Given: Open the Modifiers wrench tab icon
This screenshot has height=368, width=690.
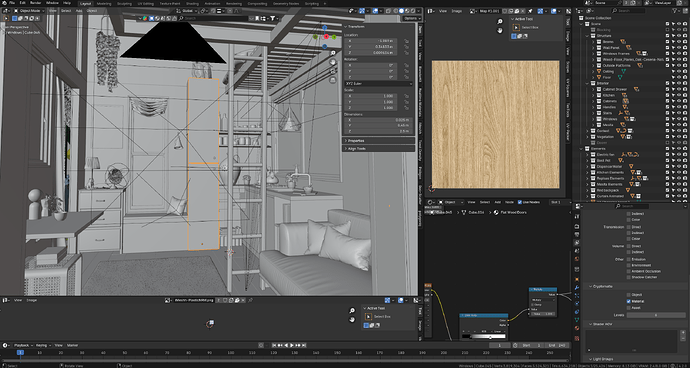Looking at the screenshot, I should tap(577, 288).
